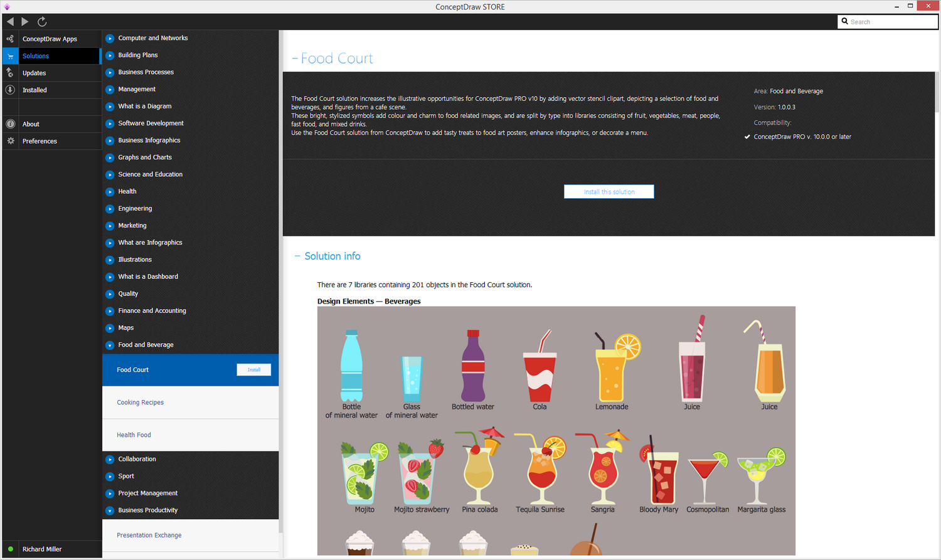Expand the Collaboration category
The image size is (941, 560).
click(x=110, y=459)
